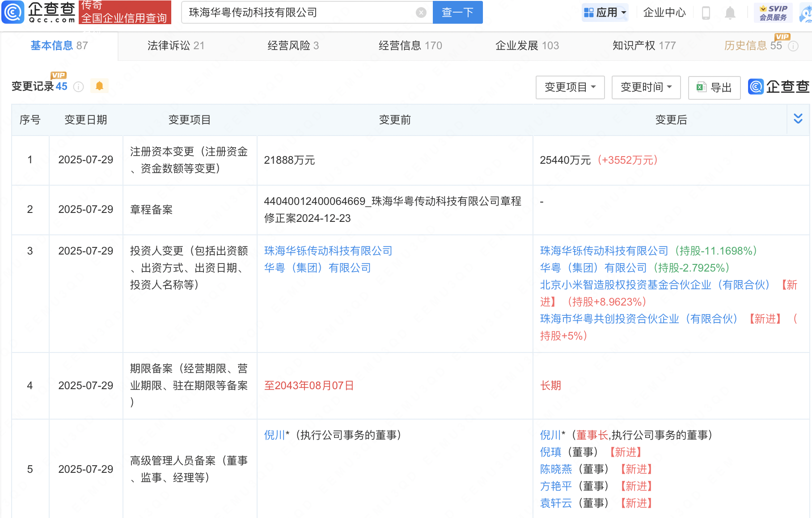
Task: Go to 企业中心
Action: coord(664,13)
